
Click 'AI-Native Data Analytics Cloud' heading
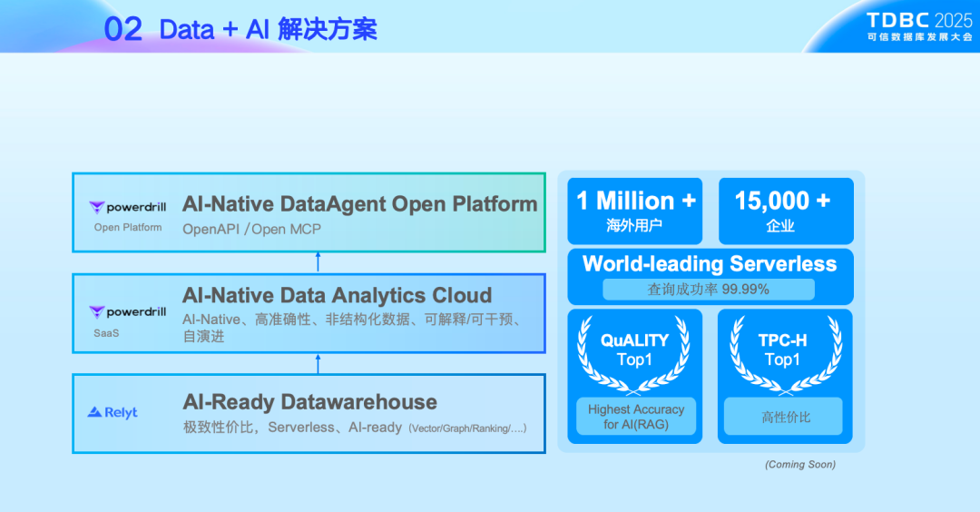(x=337, y=295)
